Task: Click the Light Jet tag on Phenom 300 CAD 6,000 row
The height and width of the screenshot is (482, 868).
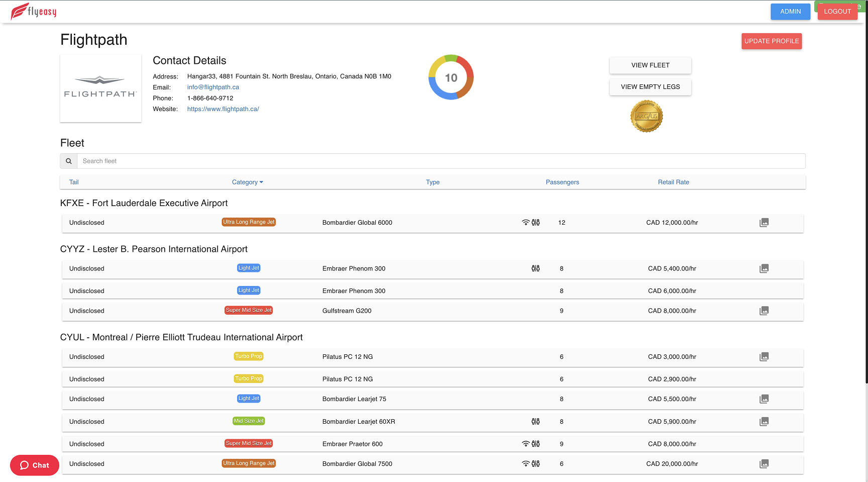Action: (x=249, y=291)
